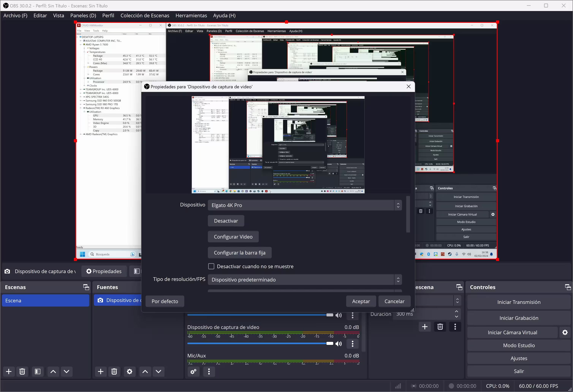Move source up in Fuentes toolbar
The image size is (573, 392).
[145, 371]
